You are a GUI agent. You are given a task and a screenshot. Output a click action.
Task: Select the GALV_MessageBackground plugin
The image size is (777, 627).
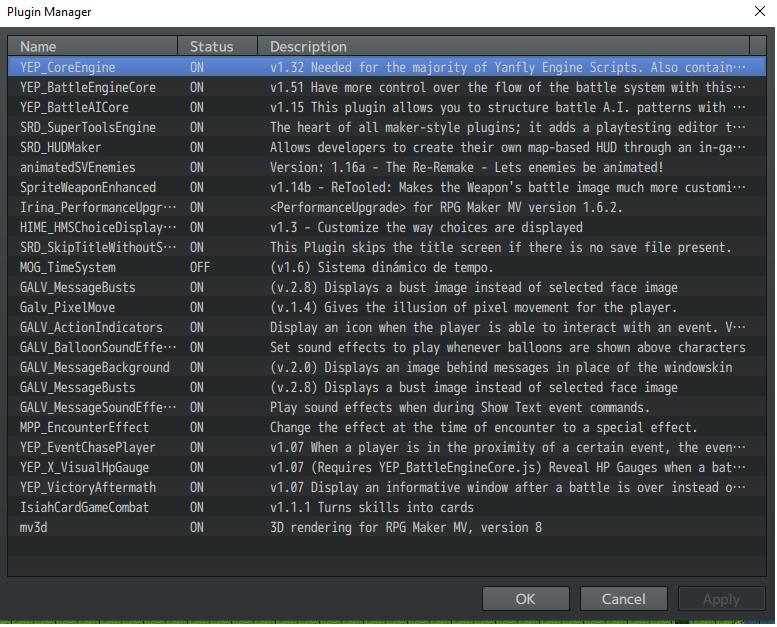(x=387, y=367)
